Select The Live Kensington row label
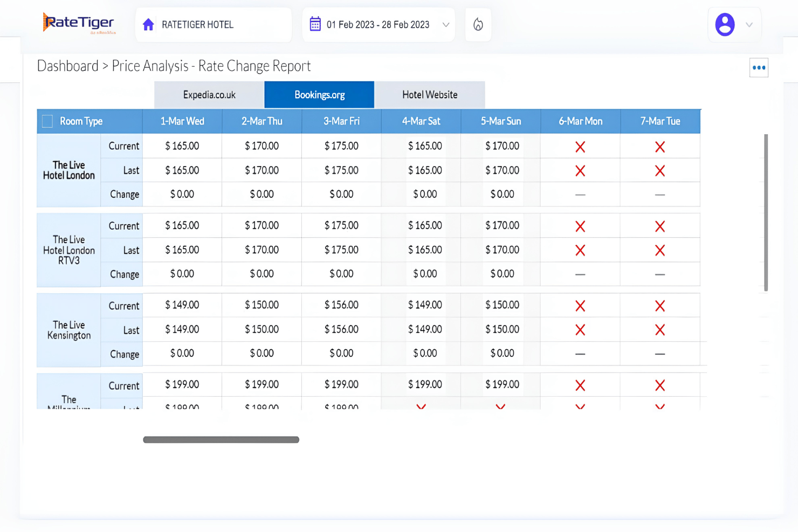798x532 pixels. click(x=69, y=330)
